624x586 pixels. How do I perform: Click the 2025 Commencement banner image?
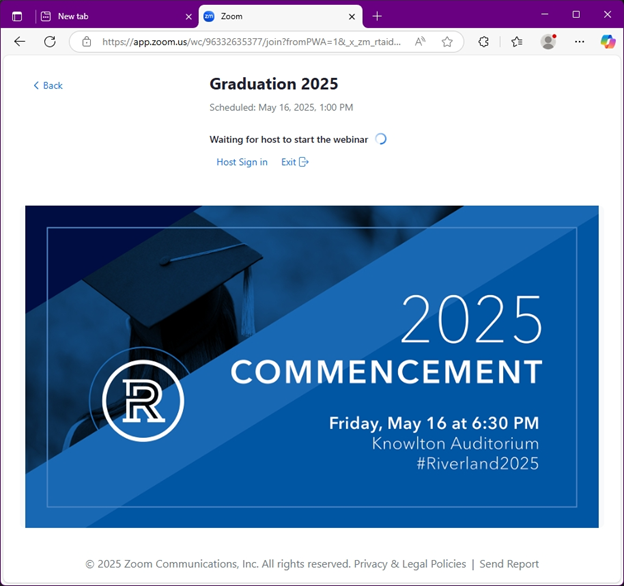tap(312, 367)
